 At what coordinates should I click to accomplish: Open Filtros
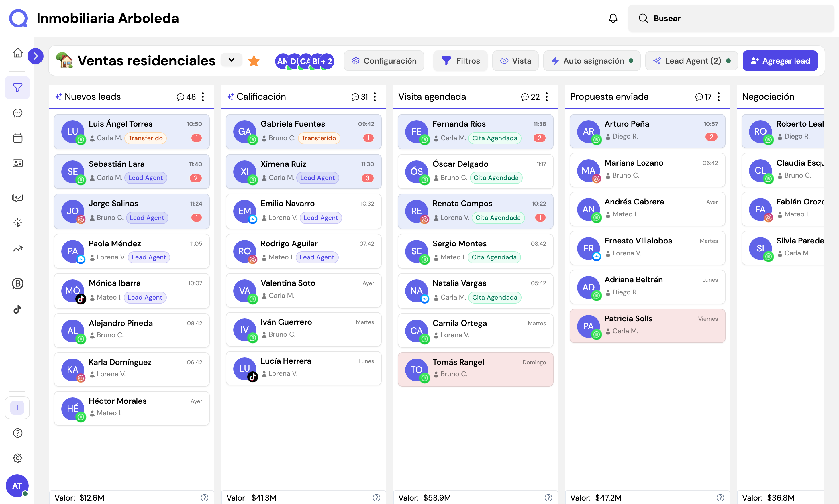[x=460, y=61]
